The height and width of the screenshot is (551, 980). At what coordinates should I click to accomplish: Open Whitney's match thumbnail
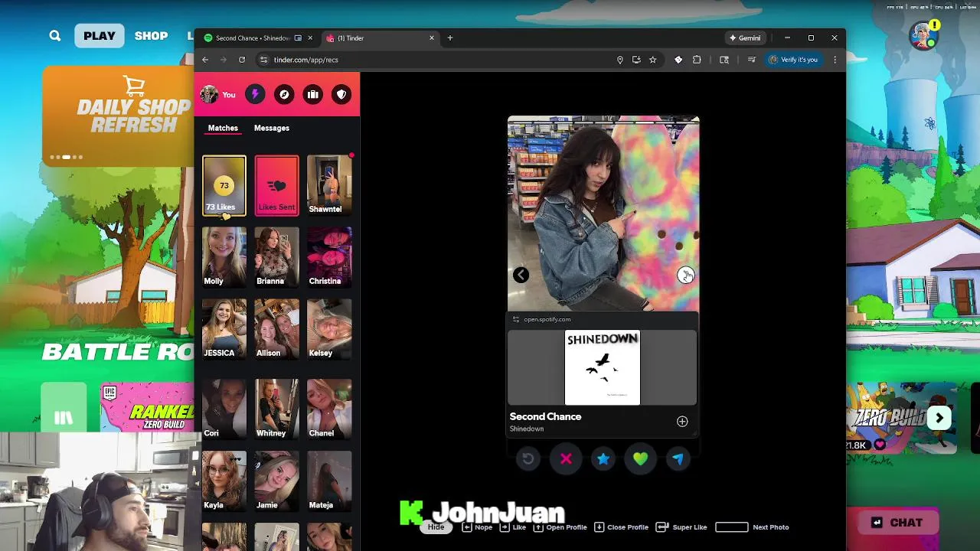276,409
